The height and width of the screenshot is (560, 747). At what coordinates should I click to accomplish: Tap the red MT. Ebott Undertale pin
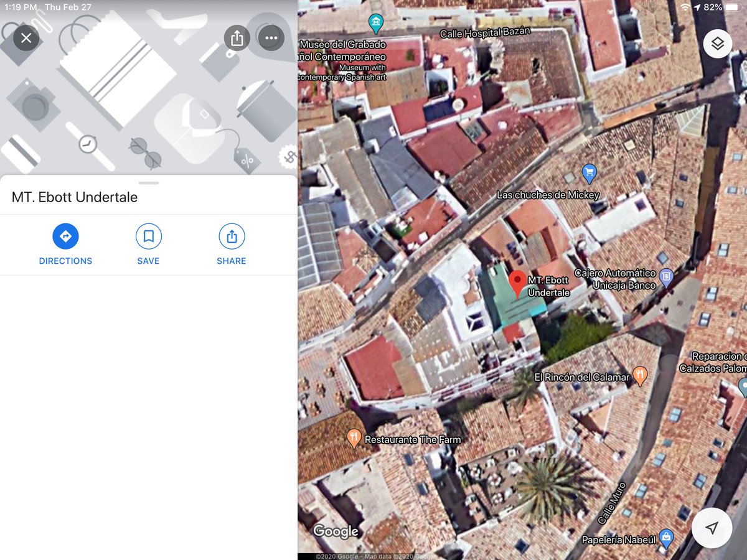click(517, 284)
